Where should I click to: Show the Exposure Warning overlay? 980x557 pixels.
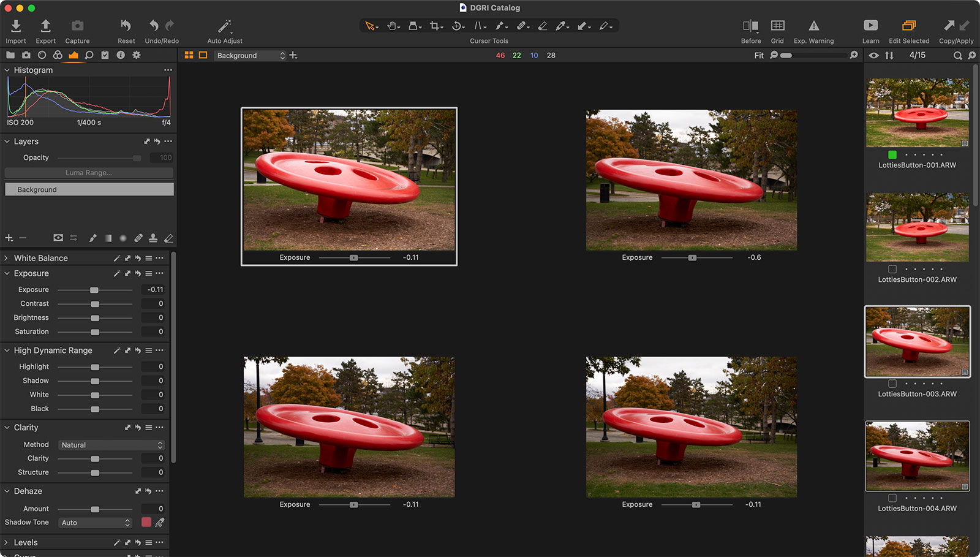813,26
